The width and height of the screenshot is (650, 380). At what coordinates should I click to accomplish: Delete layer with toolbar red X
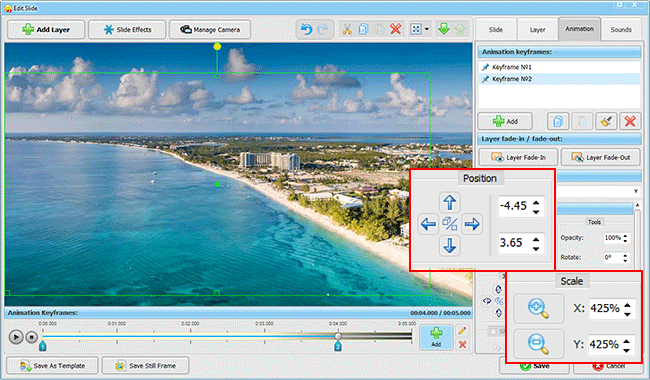(396, 29)
